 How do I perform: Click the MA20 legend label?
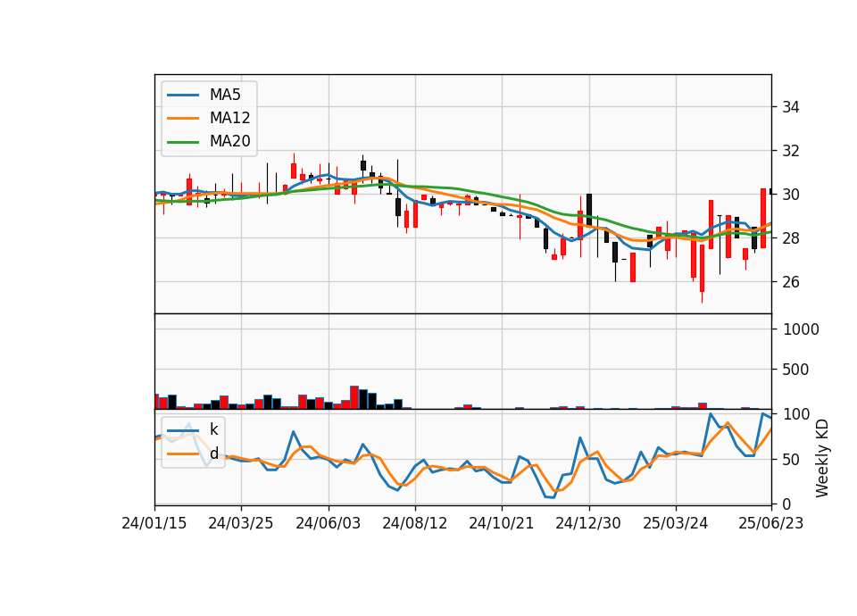click(229, 141)
